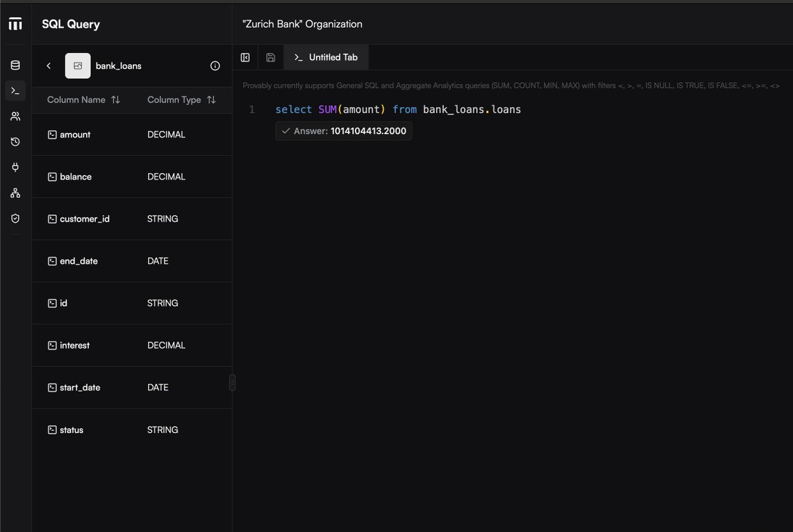Click the bank_loans database thumbnail image
Screen dimensions: 793x532
click(x=77, y=66)
